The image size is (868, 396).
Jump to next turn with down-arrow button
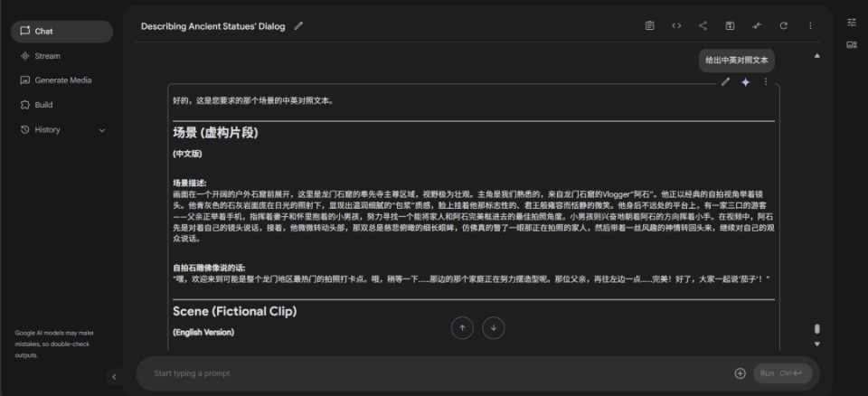[x=494, y=328]
